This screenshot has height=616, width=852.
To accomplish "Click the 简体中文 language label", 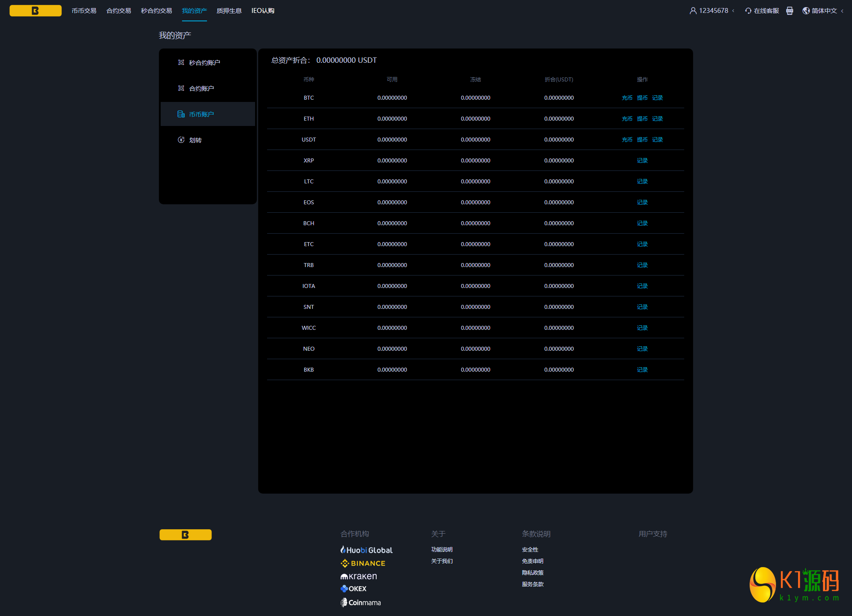I will tap(824, 11).
